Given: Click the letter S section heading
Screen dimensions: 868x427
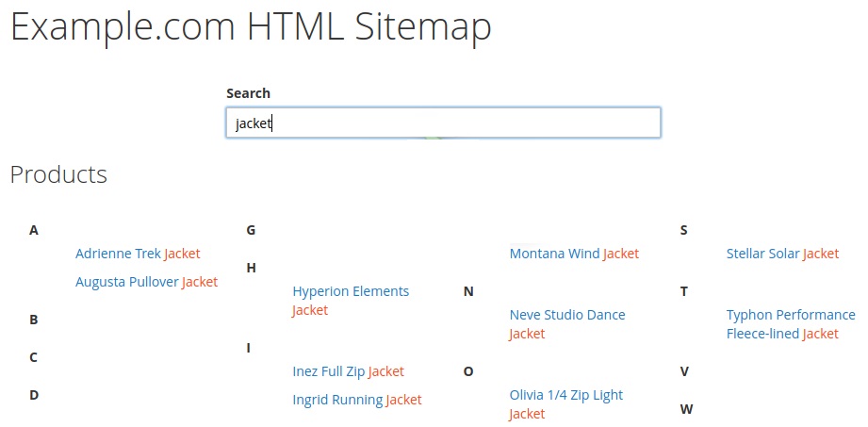Looking at the screenshot, I should [683, 230].
